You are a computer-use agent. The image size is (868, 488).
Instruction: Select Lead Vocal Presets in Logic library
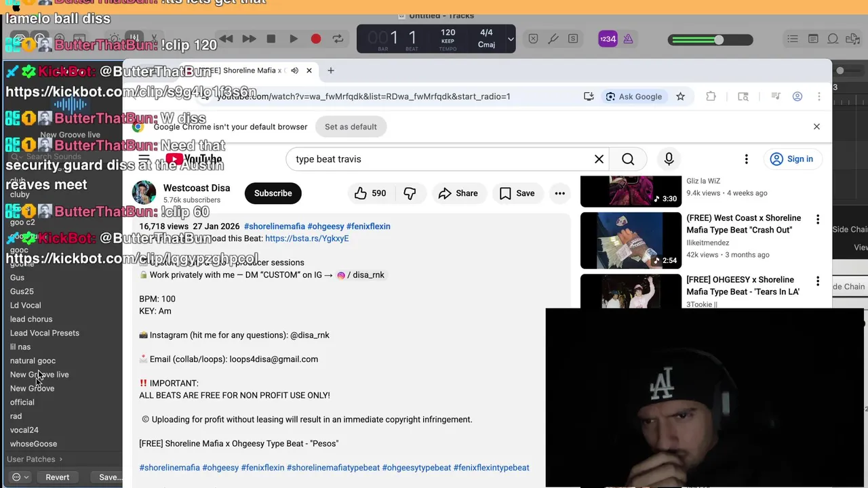click(x=45, y=333)
